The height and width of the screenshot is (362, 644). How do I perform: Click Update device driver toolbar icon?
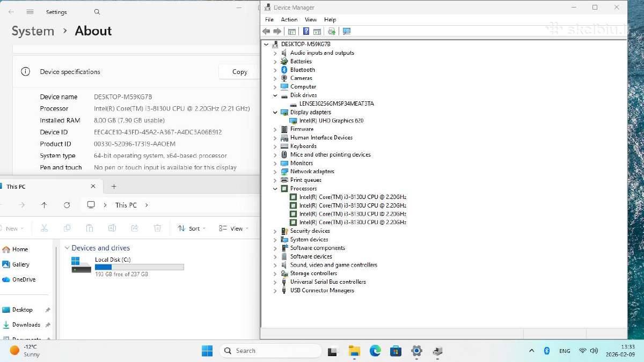coord(332,31)
